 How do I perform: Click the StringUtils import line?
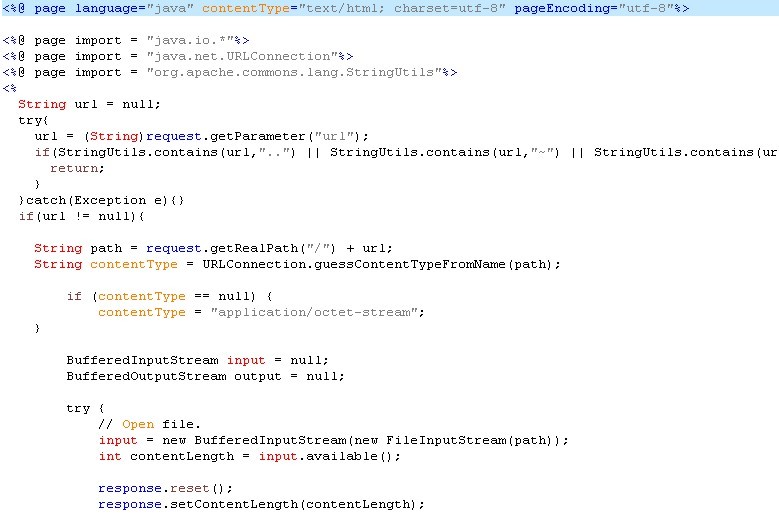pyautogui.click(x=230, y=73)
